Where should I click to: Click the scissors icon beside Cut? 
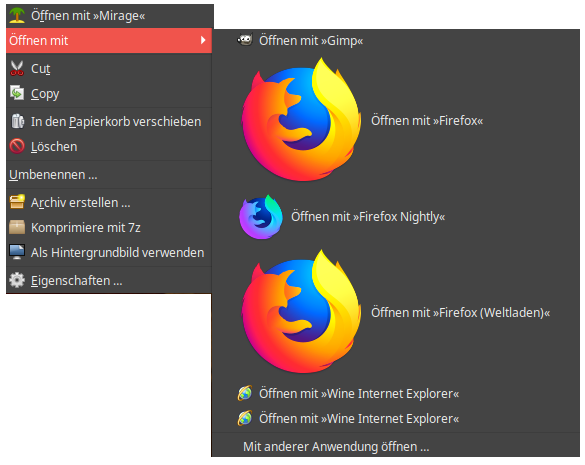coord(17,68)
